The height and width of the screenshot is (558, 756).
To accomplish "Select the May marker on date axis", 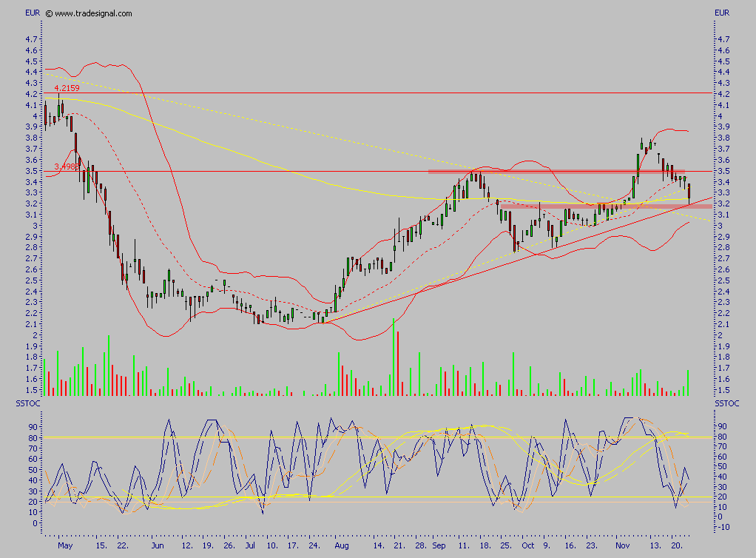I will [65, 547].
